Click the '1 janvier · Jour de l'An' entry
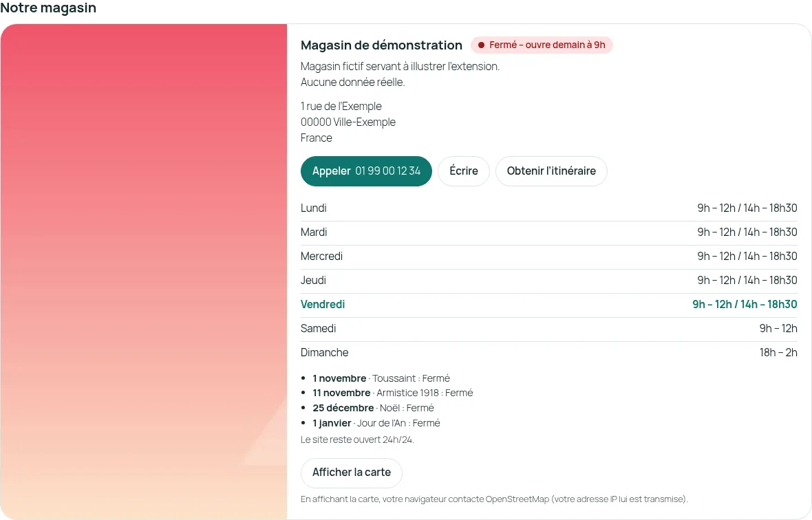The width and height of the screenshot is (812, 520). pyautogui.click(x=376, y=423)
